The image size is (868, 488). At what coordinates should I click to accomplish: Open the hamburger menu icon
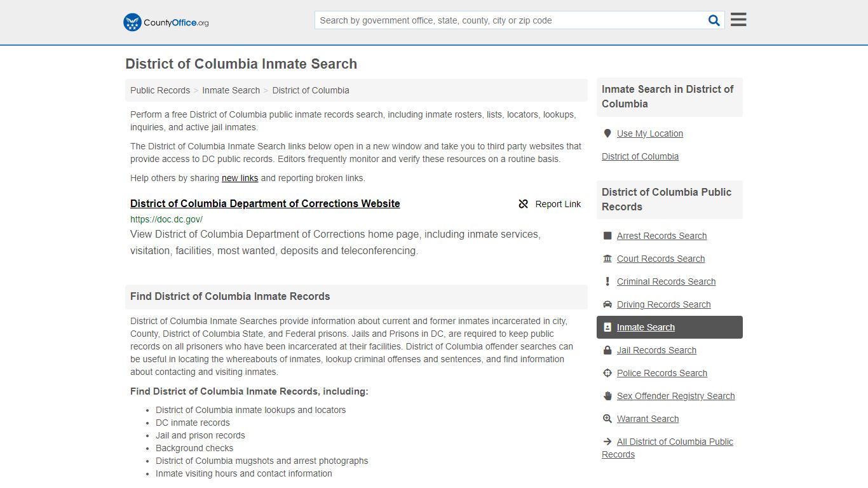738,20
